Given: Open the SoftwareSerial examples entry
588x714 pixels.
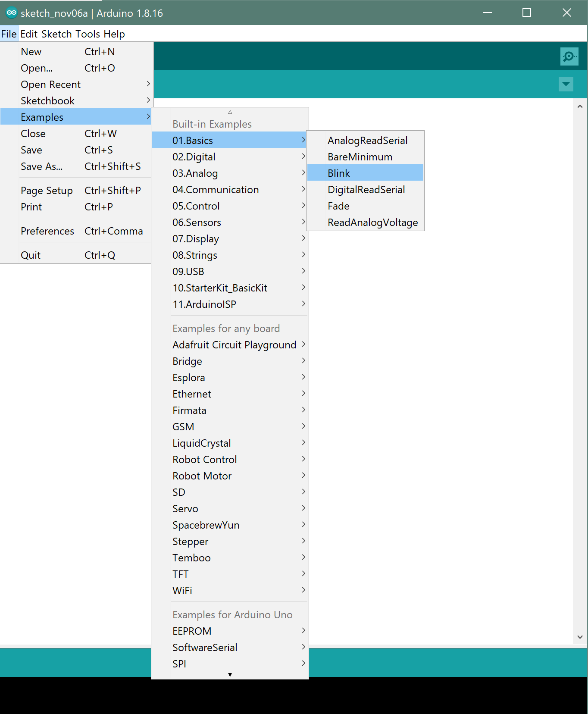Looking at the screenshot, I should 230,648.
